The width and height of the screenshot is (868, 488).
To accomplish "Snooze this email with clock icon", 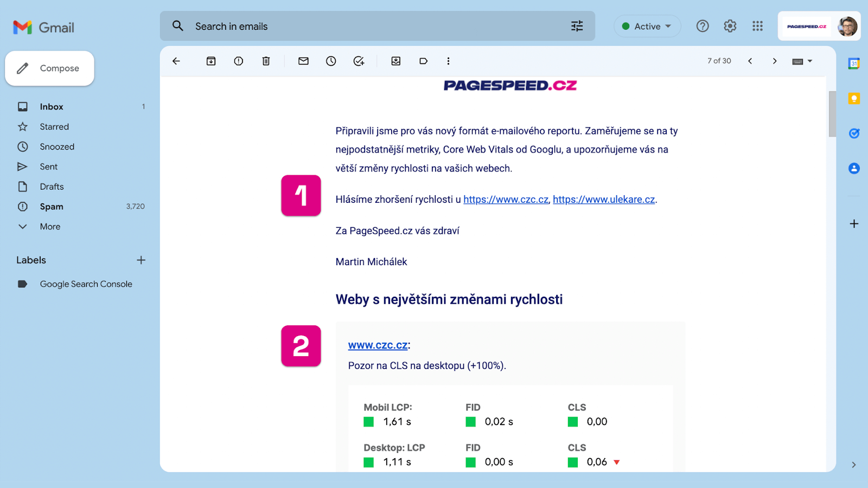I will [x=331, y=61].
